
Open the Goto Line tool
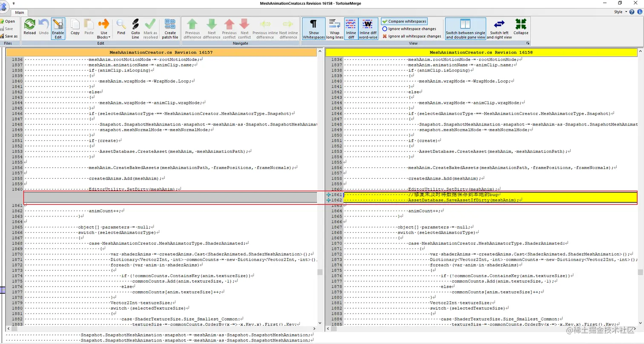[135, 28]
